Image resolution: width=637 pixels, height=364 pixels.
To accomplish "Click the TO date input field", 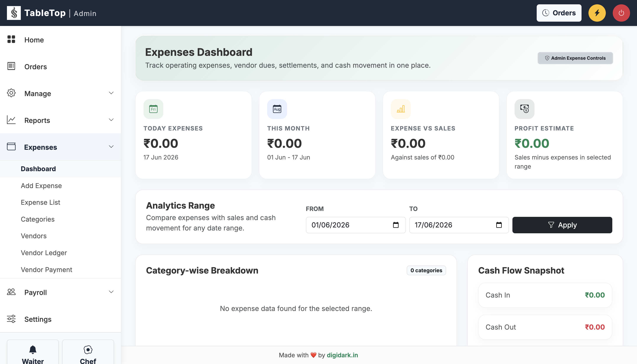I will (459, 225).
